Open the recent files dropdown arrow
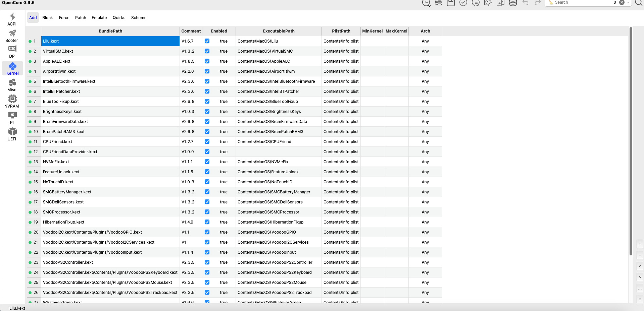Image resolution: width=644 pixels, height=311 pixels. click(x=430, y=5)
